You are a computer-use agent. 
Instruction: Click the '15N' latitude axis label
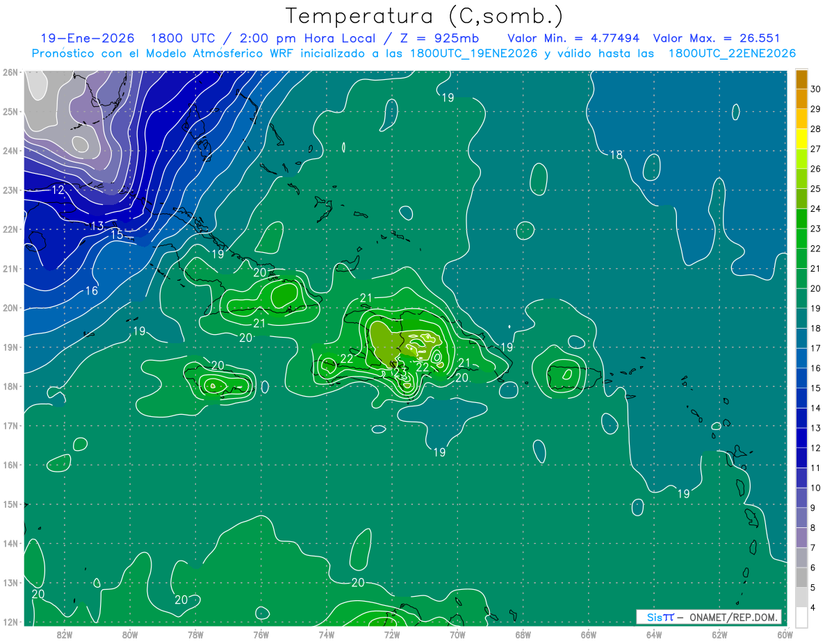(10, 504)
